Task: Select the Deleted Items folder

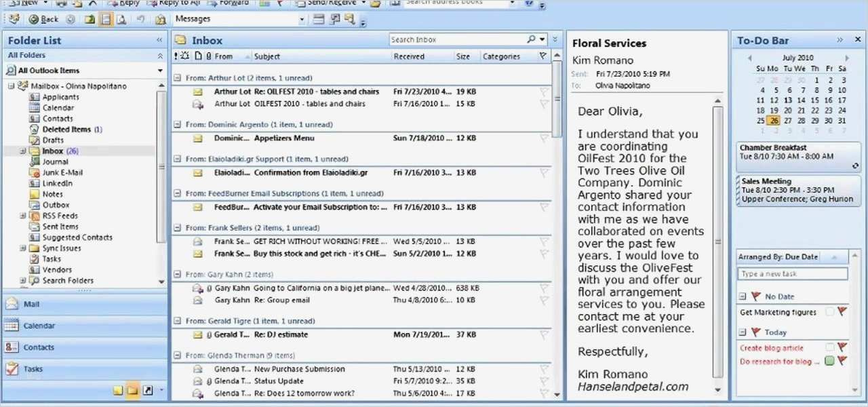Action: [66, 130]
